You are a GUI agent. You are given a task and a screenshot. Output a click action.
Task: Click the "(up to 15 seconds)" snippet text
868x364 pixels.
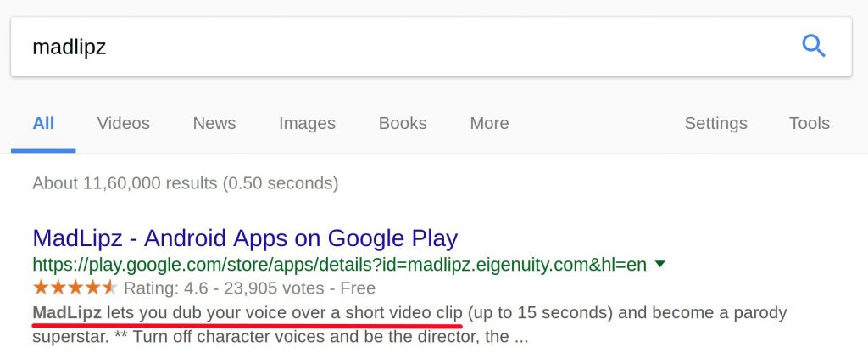pyautogui.click(x=540, y=313)
